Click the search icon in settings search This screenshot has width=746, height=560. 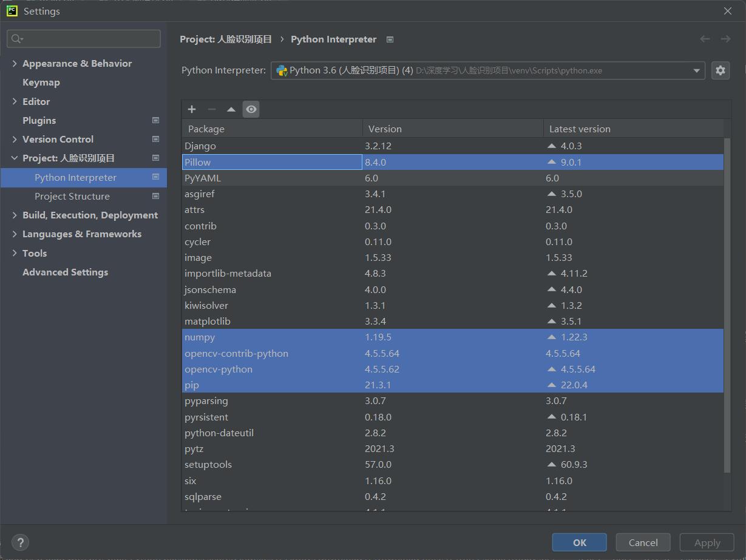tap(16, 39)
